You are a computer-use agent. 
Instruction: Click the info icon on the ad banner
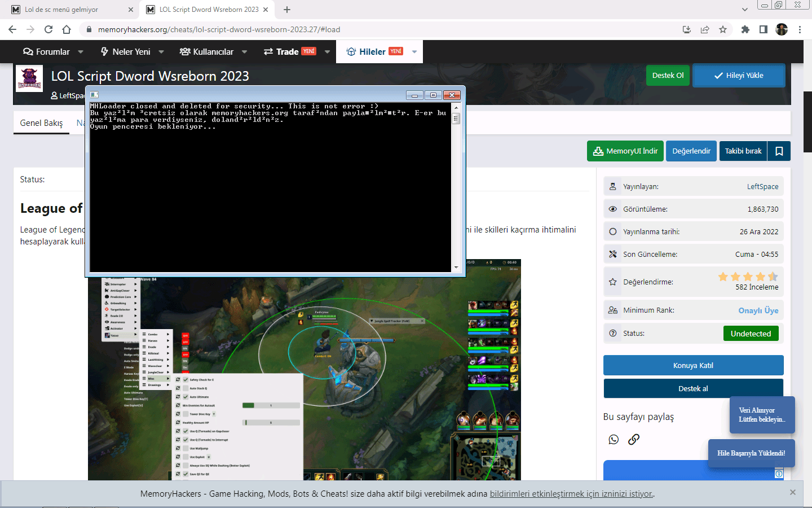[x=779, y=474]
